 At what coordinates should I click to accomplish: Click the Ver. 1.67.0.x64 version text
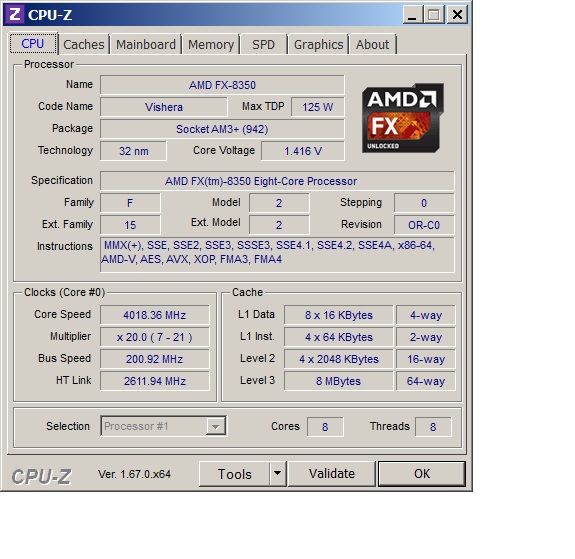pos(134,474)
